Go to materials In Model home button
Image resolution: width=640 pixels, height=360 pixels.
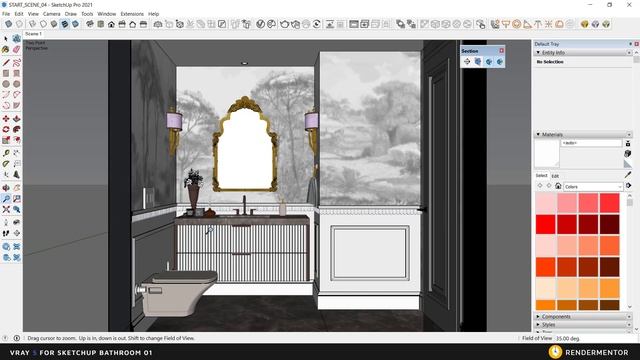click(x=558, y=186)
